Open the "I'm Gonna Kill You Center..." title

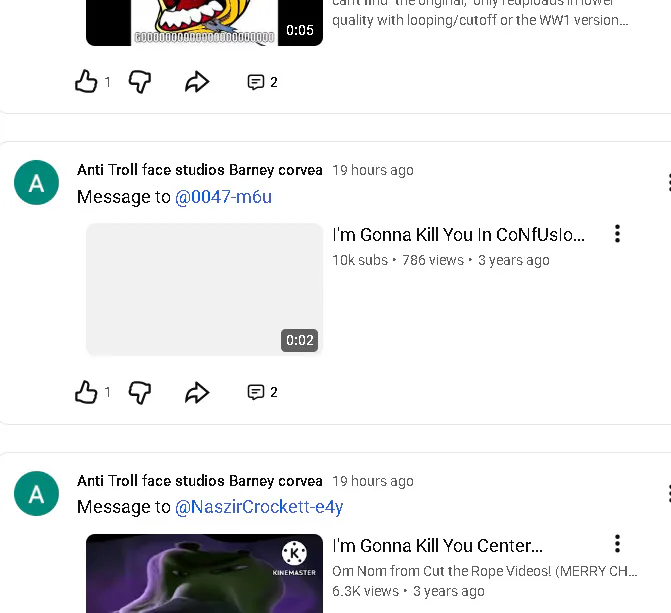point(437,546)
